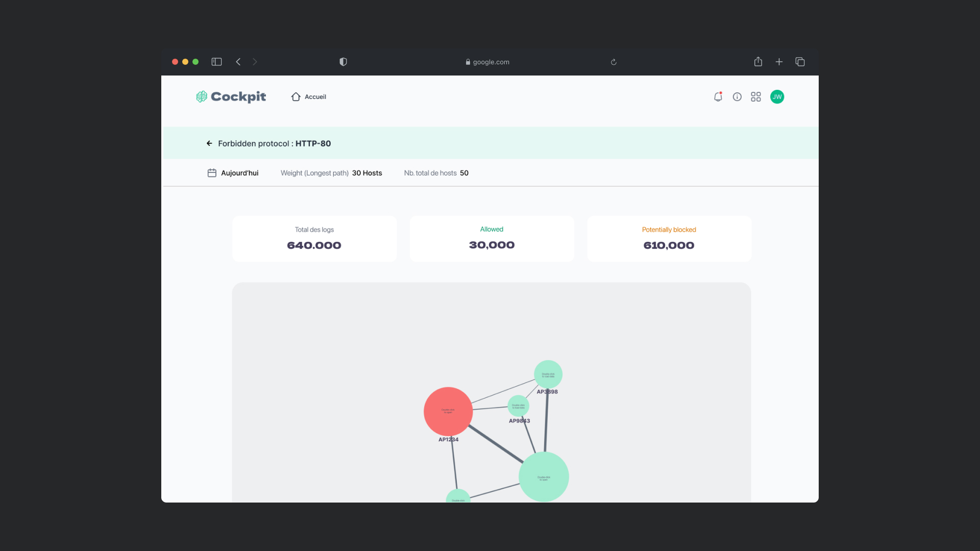Click the privacy shield icon
The height and width of the screenshot is (551, 980).
tap(343, 62)
